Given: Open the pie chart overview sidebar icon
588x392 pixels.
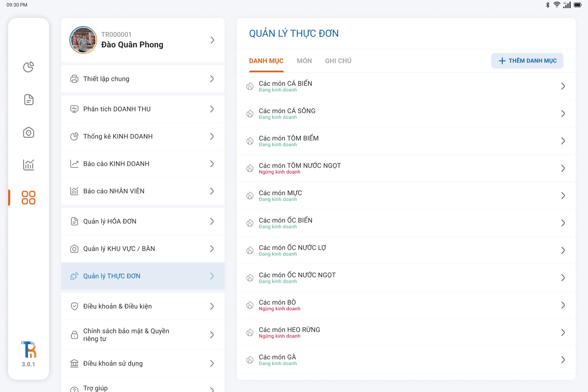Looking at the screenshot, I should (29, 67).
